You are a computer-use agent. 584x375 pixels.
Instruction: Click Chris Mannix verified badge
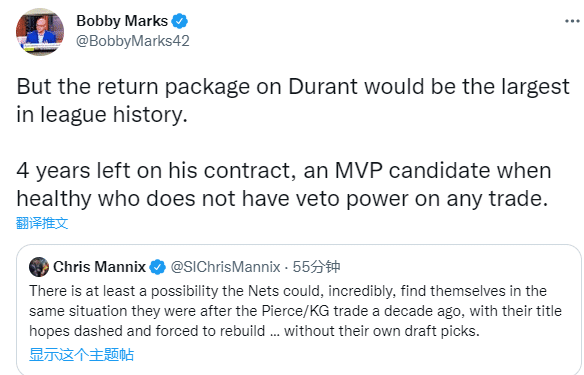(158, 267)
